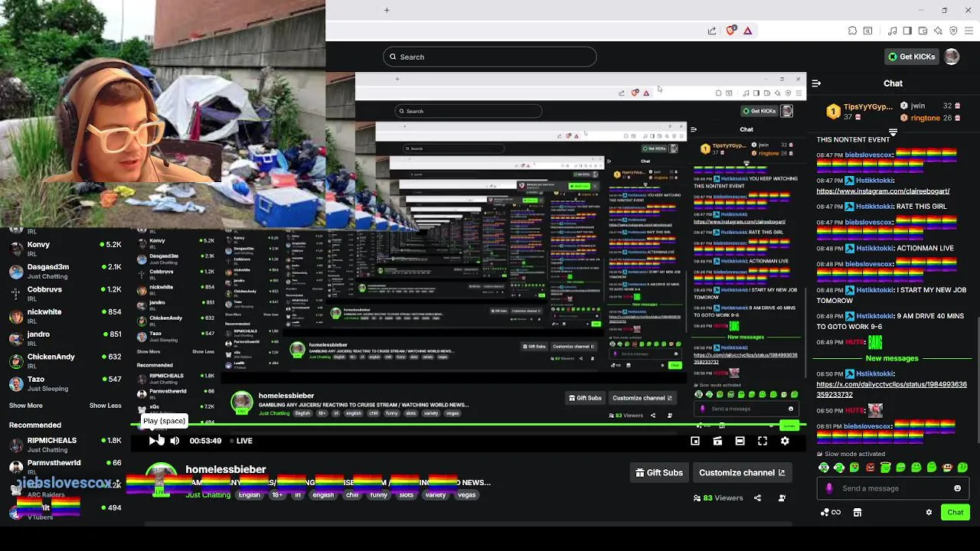Screen dimensions: 980x551
Task: Click the homelessbieber channel name
Action: tap(225, 469)
